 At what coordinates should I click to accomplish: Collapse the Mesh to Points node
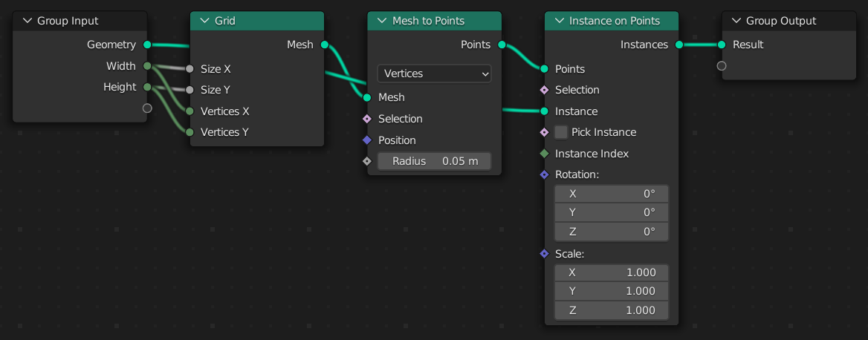point(381,21)
